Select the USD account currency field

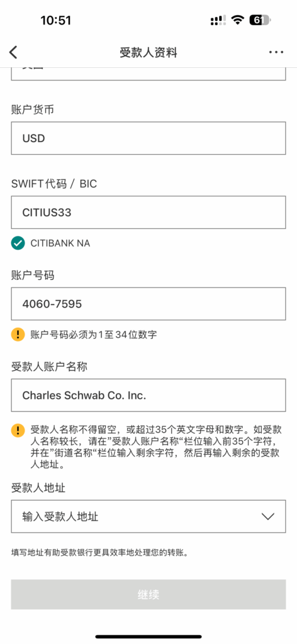[x=148, y=138]
